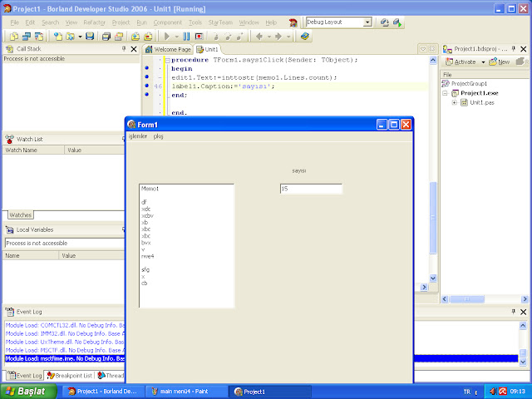The image size is (532, 399).
Task: Open the Forward navigation history dropdown
Action: click(x=288, y=37)
